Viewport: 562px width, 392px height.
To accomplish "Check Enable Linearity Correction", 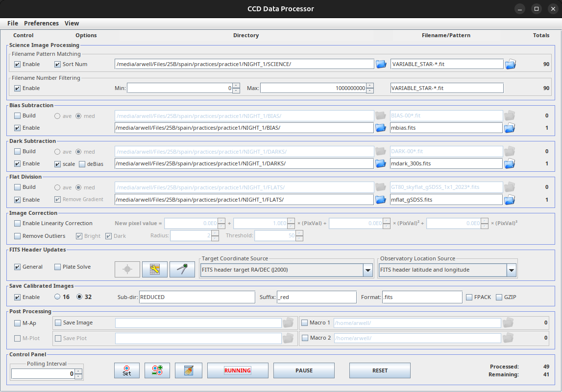I will [x=18, y=223].
